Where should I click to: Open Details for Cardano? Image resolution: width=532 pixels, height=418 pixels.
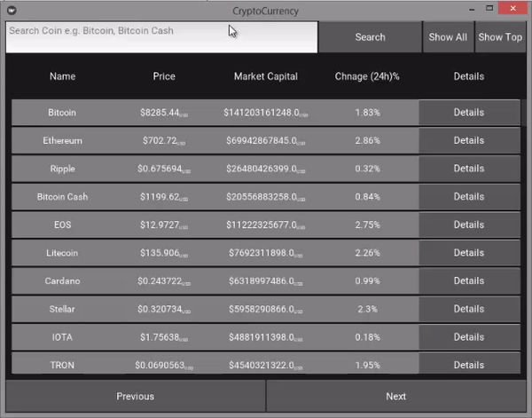tap(469, 280)
